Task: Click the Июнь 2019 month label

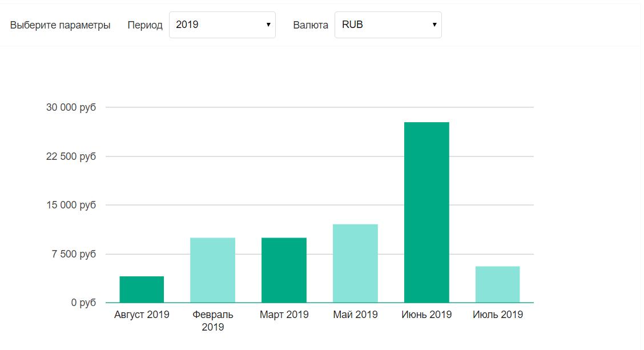Action: pos(426,313)
